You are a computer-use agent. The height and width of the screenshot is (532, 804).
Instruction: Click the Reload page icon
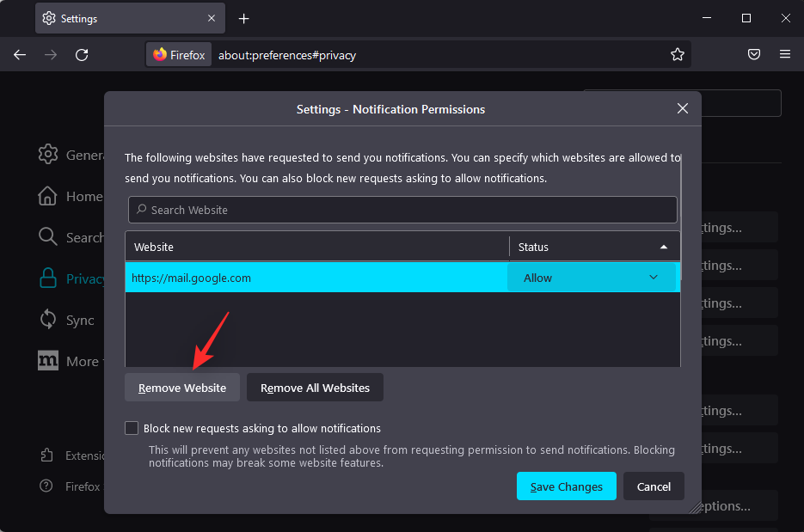click(82, 55)
